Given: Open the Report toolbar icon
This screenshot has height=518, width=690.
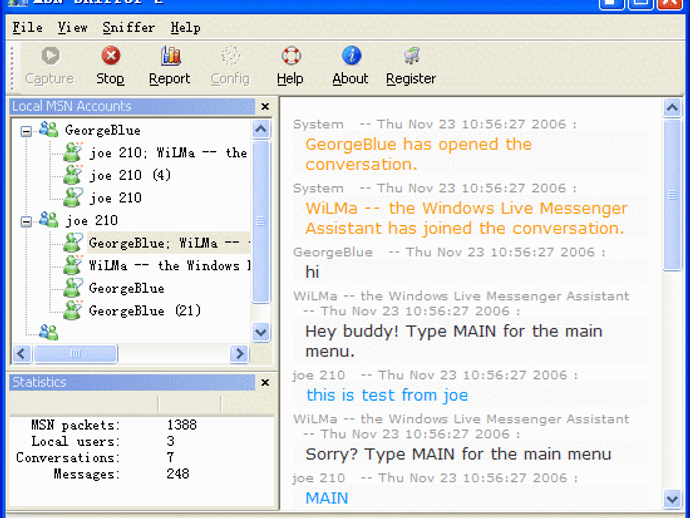Looking at the screenshot, I should coord(170,56).
